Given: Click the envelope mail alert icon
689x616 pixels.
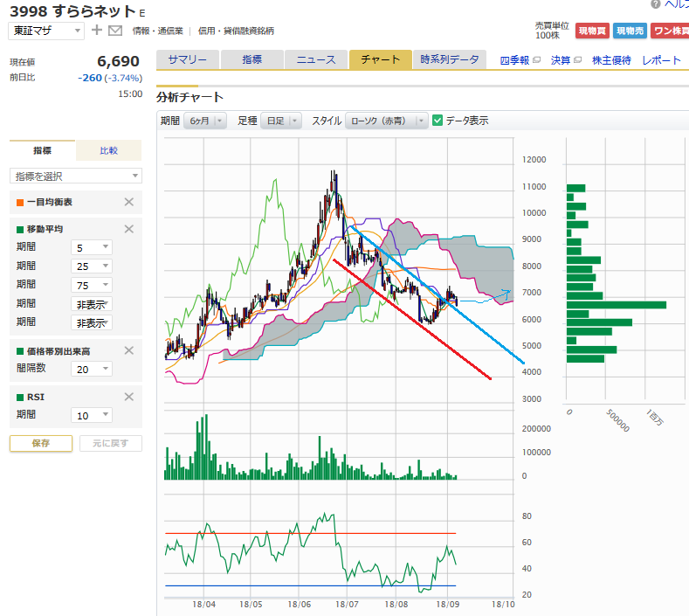Looking at the screenshot, I should point(114,31).
